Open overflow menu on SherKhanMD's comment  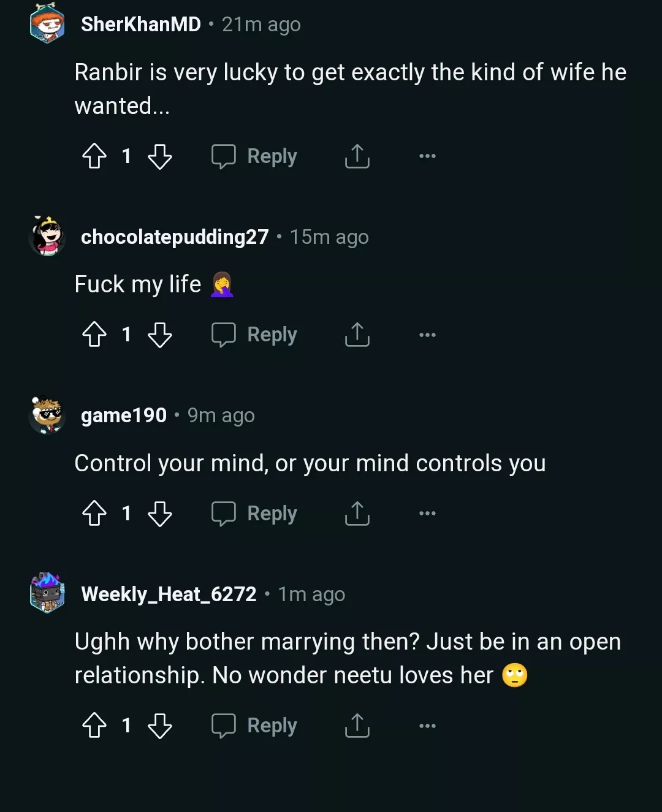[427, 156]
